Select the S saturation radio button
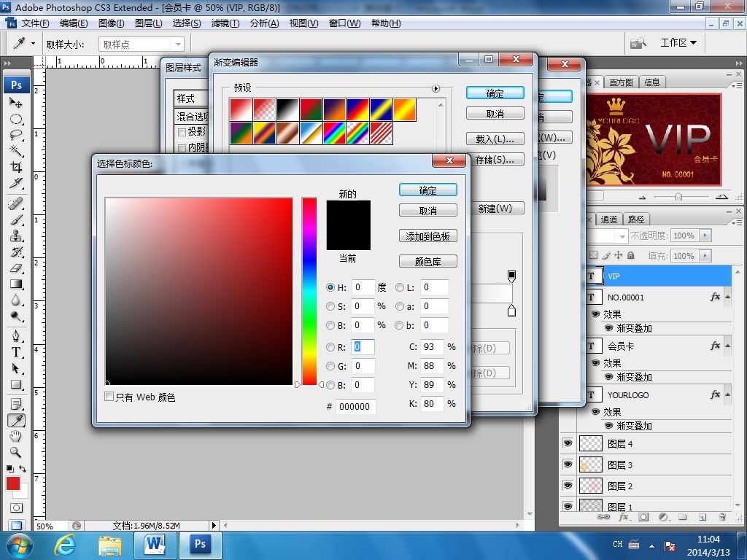 coord(330,306)
